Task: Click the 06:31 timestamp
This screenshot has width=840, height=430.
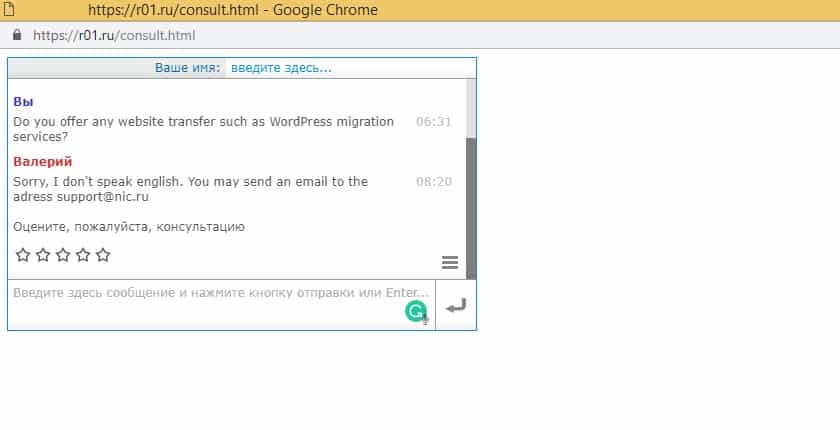Action: pyautogui.click(x=433, y=122)
